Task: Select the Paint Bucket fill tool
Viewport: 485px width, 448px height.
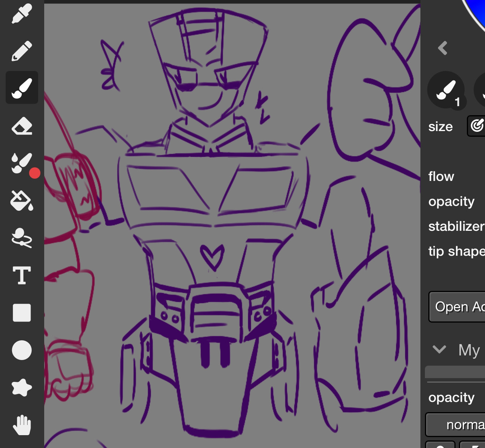Action: pos(22,200)
